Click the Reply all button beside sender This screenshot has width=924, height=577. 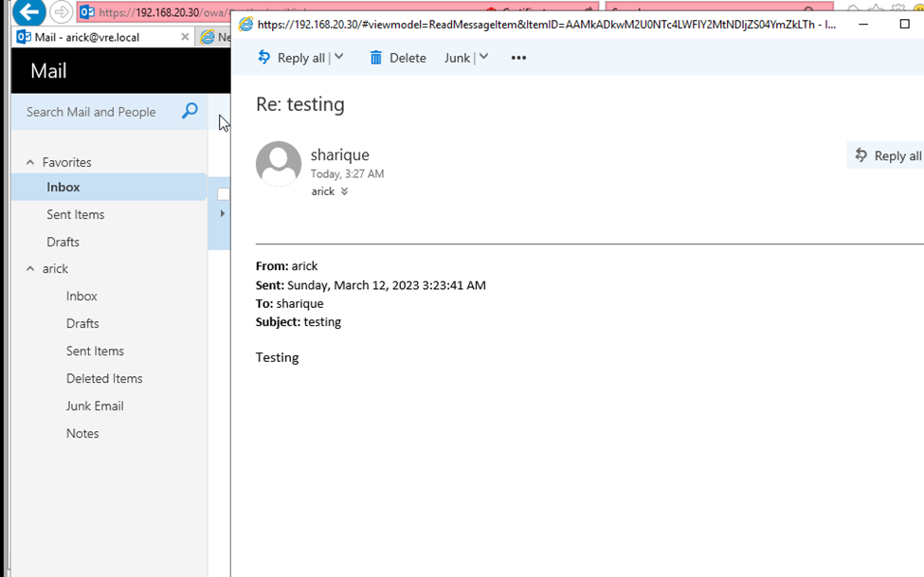(x=887, y=155)
